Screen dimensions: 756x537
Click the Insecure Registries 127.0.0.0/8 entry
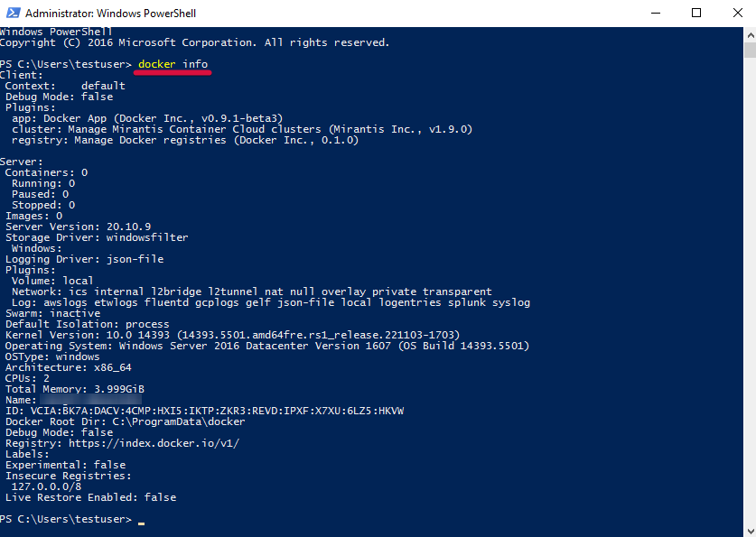pyautogui.click(x=46, y=486)
